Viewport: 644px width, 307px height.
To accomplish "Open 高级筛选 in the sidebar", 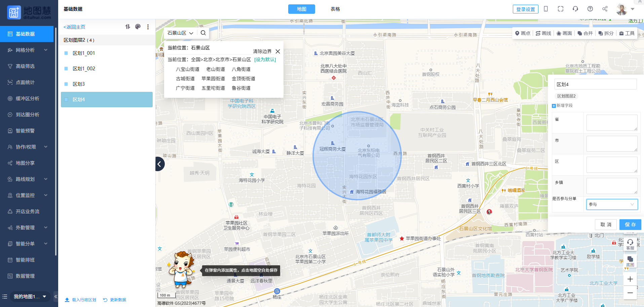I will click(25, 66).
